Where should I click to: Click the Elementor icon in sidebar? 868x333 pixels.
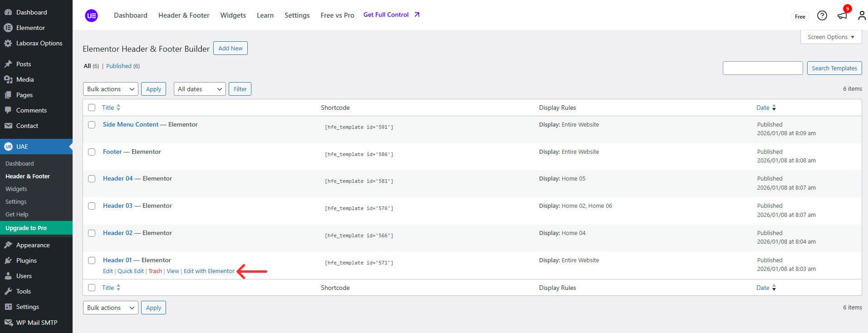(8, 28)
